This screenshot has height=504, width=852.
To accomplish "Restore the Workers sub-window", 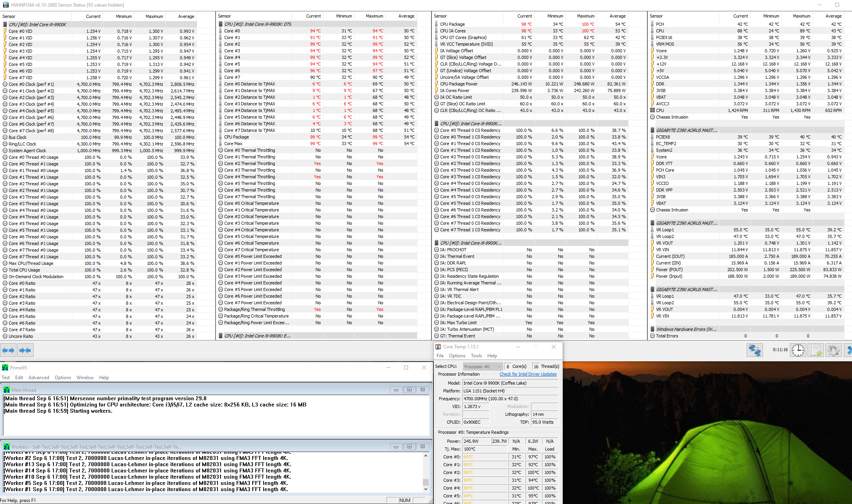I will (409, 447).
